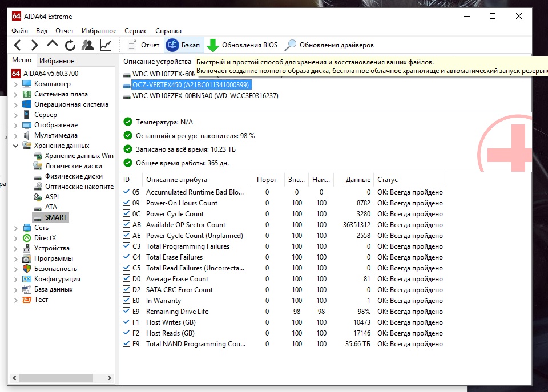
Task: Select Физические диски under storage
Action: tap(74, 176)
